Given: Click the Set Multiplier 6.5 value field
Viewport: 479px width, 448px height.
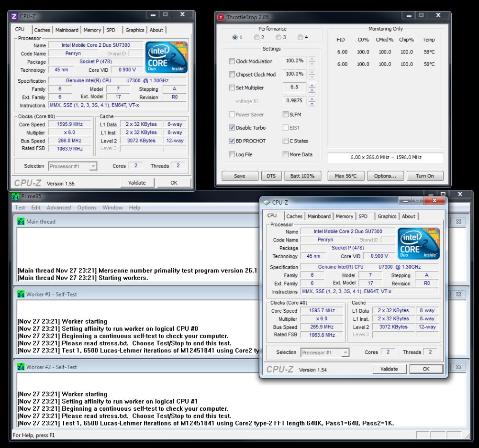Looking at the screenshot, I should click(294, 87).
